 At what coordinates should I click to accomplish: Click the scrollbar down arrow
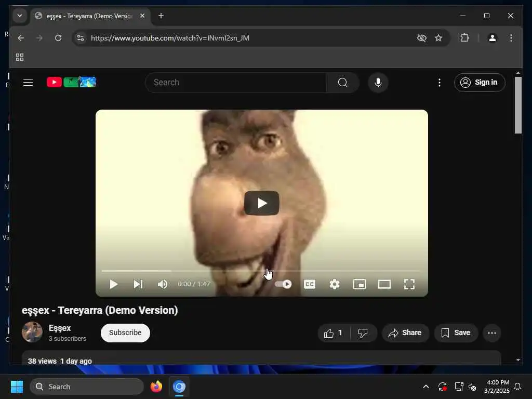click(x=518, y=360)
